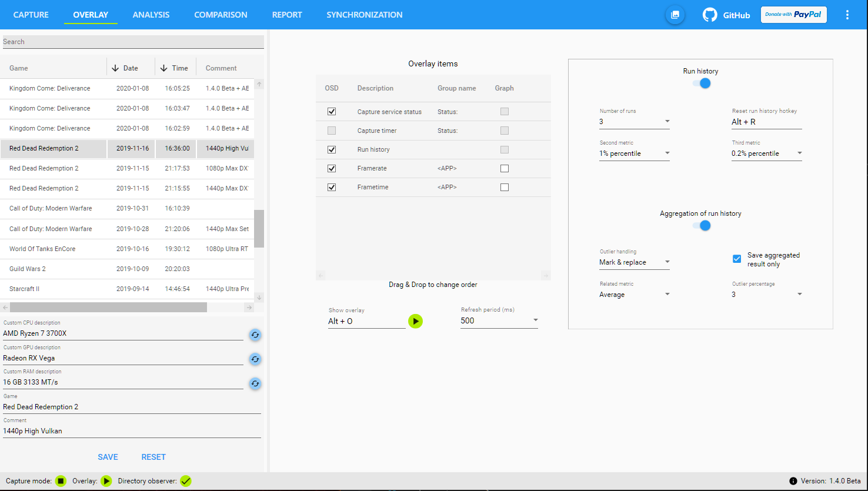Click overlay items left scroll arrow
Image resolution: width=868 pixels, height=491 pixels.
click(321, 275)
